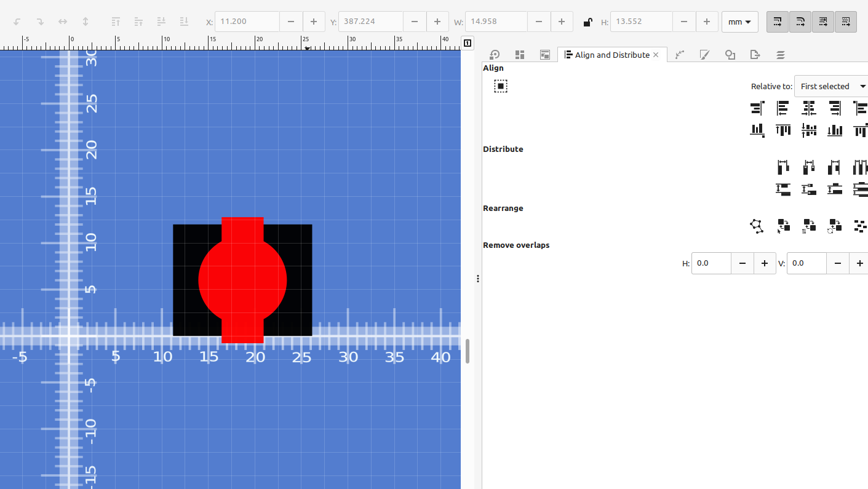This screenshot has height=489, width=868.
Task: Click the graph layout icon under Rearrange
Action: pyautogui.click(x=756, y=226)
